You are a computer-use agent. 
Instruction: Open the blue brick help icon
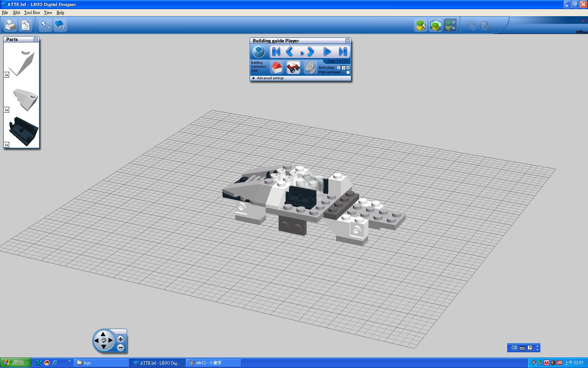(x=60, y=25)
